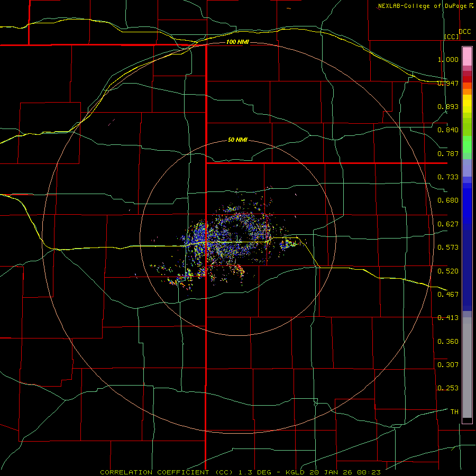Viewport: 476px width, 476px height.
Task: Pick the bright green band on color bar
Action: click(467, 144)
